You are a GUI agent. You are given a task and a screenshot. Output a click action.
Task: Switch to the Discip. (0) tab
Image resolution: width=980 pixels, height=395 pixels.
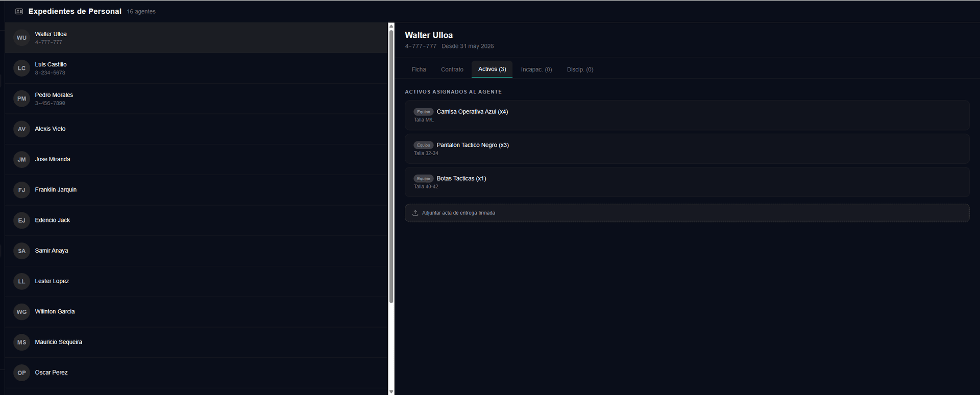(x=580, y=69)
